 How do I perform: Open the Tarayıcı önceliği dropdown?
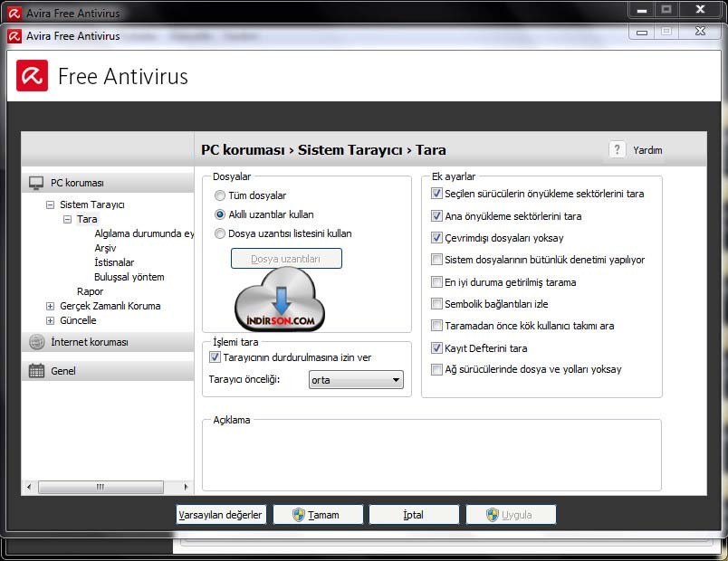pyautogui.click(x=356, y=380)
